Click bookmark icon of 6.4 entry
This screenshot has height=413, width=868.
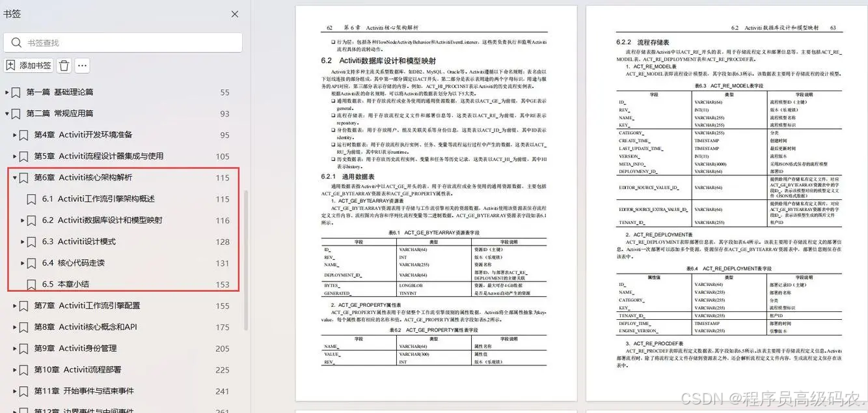coord(32,263)
